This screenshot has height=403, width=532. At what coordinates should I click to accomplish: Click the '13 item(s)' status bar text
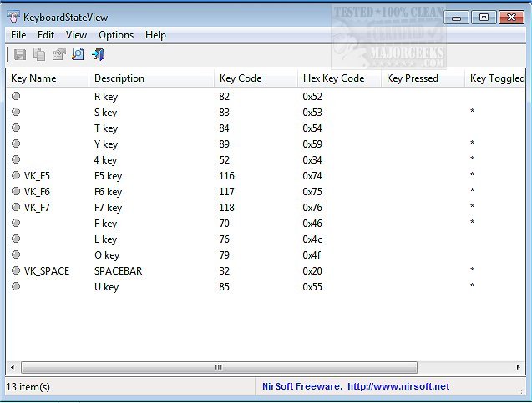(28, 387)
